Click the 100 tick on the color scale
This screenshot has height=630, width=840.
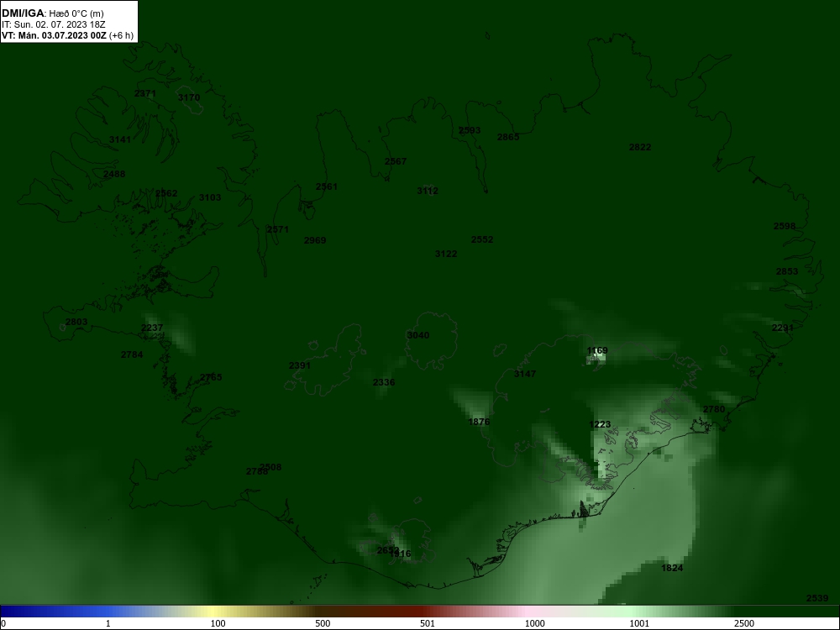218,623
